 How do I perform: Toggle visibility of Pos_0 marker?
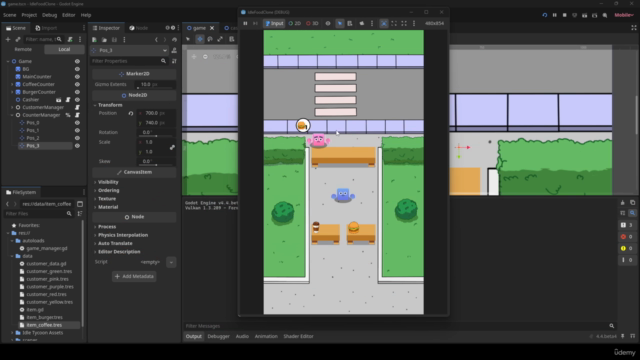[77, 123]
